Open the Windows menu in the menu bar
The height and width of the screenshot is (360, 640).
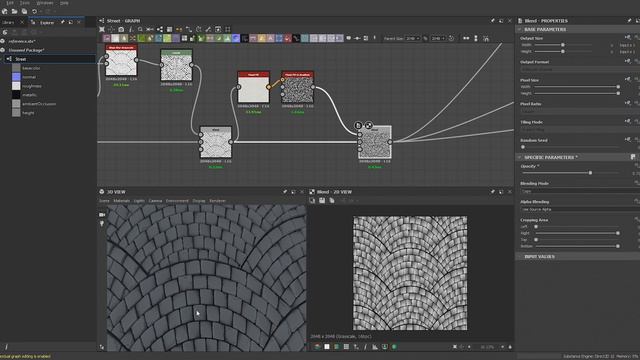click(45, 3)
